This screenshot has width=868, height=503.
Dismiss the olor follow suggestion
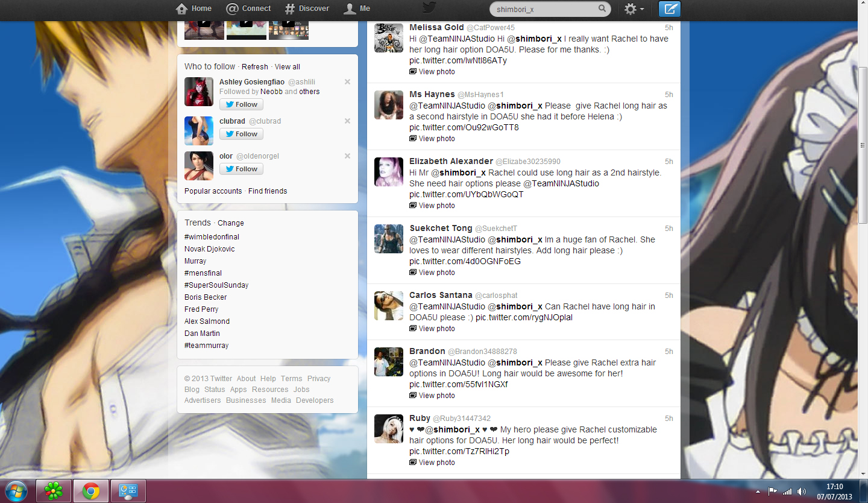[x=347, y=156]
